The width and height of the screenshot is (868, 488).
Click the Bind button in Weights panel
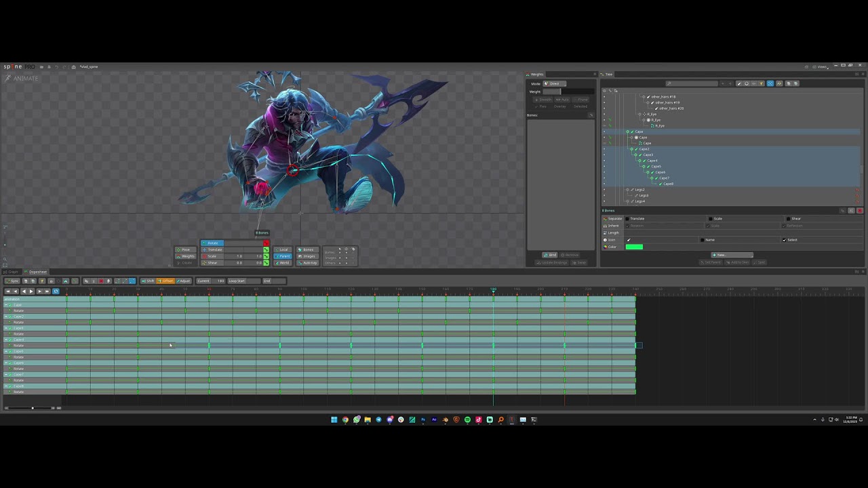(x=551, y=255)
